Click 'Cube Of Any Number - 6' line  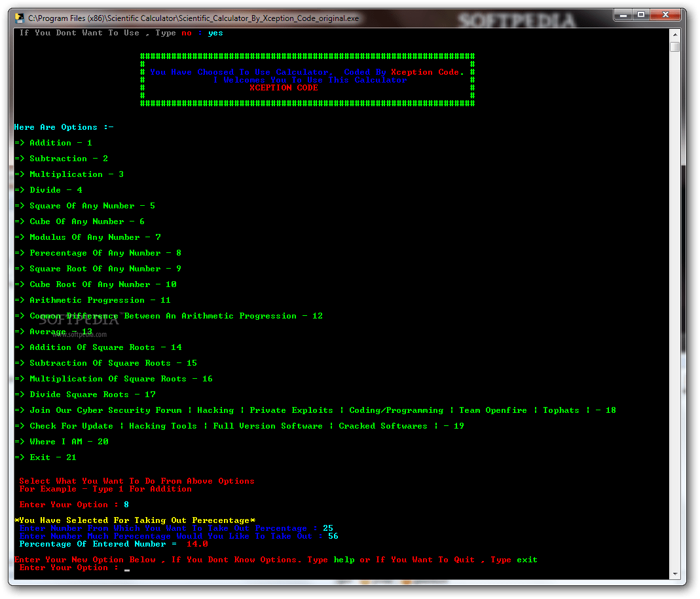pyautogui.click(x=79, y=222)
